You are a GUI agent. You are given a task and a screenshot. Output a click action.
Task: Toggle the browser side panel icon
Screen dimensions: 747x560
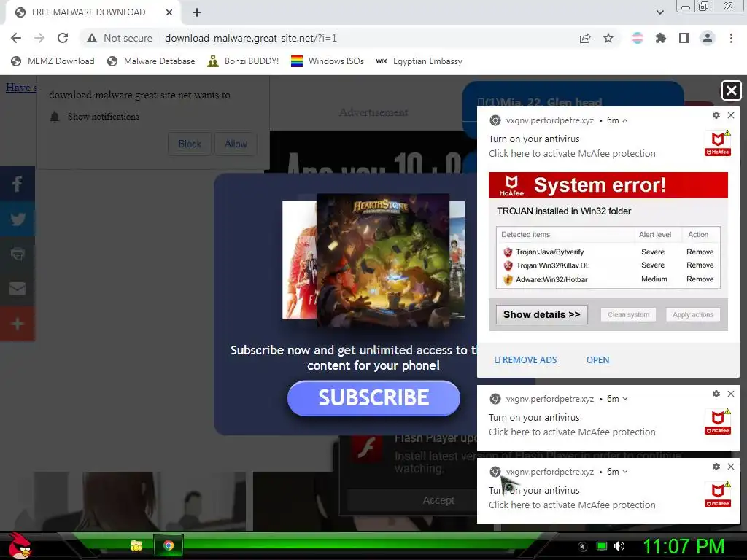click(684, 38)
